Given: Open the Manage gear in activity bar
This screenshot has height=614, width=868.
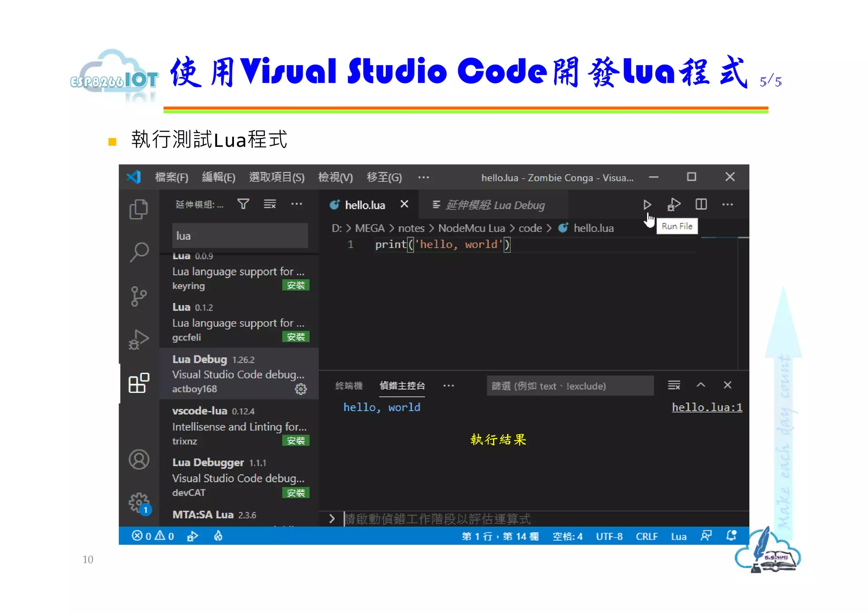Looking at the screenshot, I should [139, 503].
